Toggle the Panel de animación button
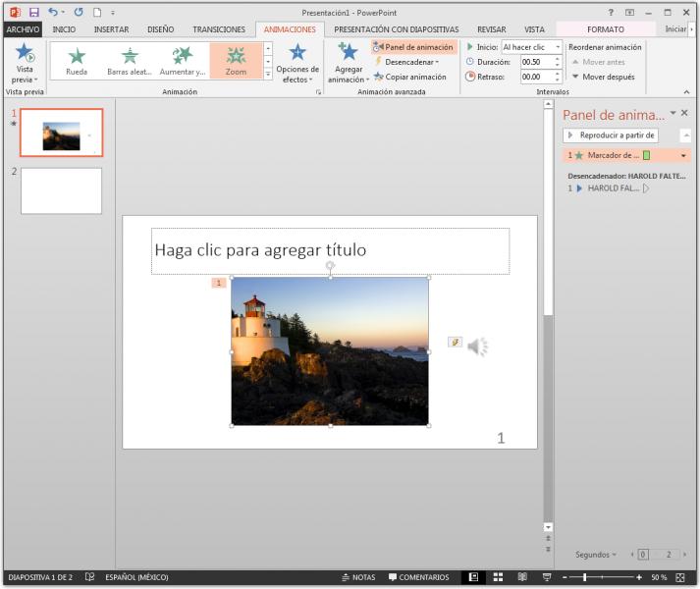The height and width of the screenshot is (589, 700). click(413, 47)
